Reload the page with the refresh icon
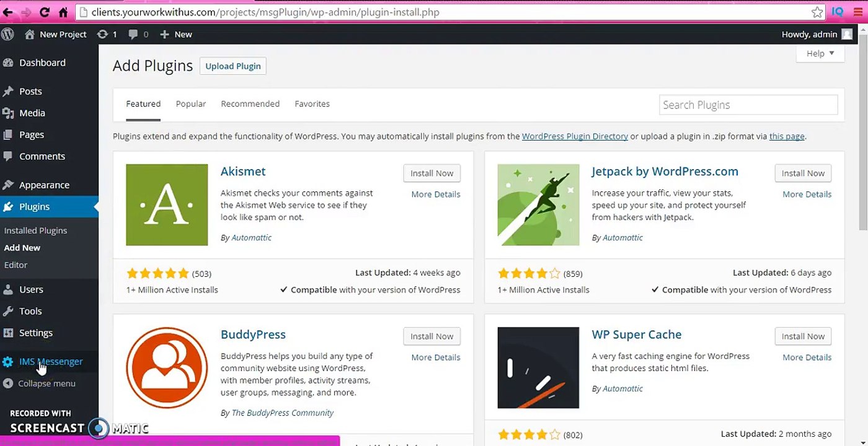The width and height of the screenshot is (868, 446). 45,12
